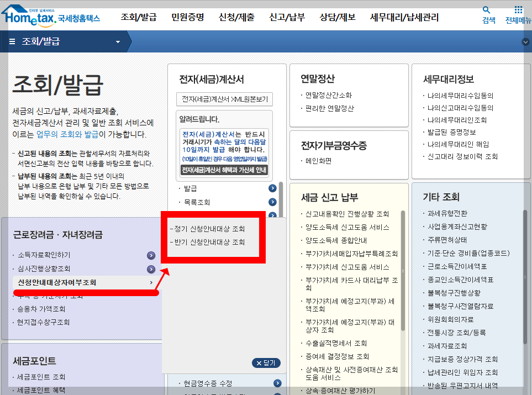Open the 검색 search magnifier icon
The width and height of the screenshot is (532, 395).
(487, 9)
